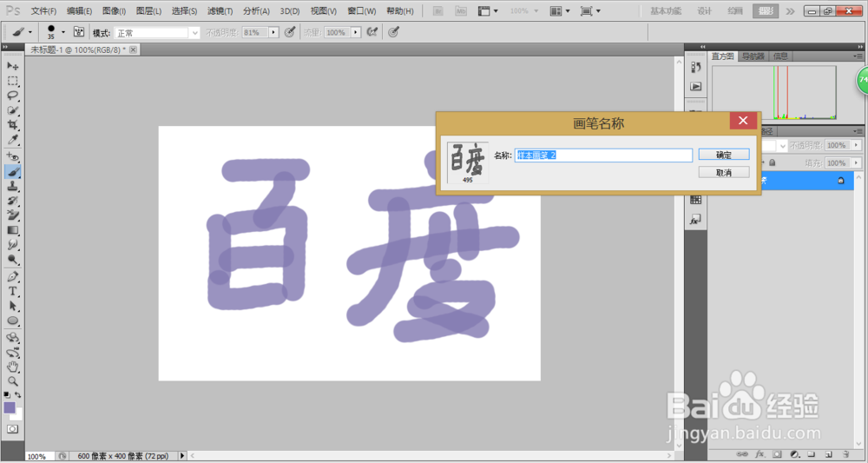Open the 图像(I) menu
Viewport: 868px width, 463px height.
114,11
